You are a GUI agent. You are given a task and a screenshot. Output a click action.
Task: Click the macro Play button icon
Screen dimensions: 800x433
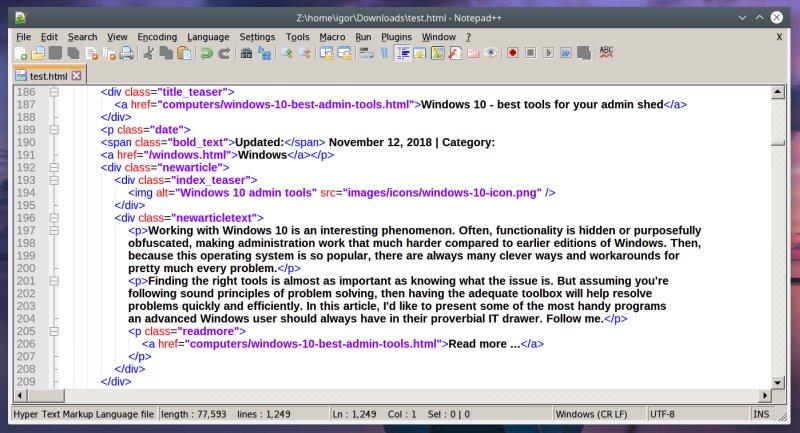tap(549, 53)
